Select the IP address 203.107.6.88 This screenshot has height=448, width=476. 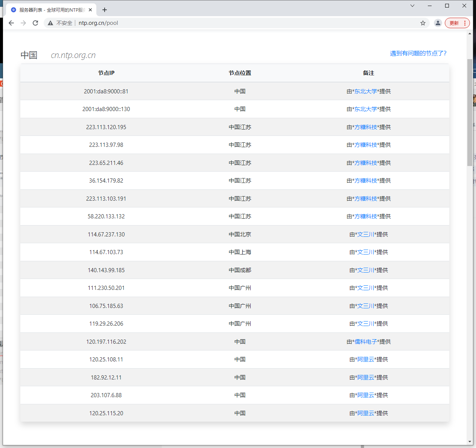106,395
